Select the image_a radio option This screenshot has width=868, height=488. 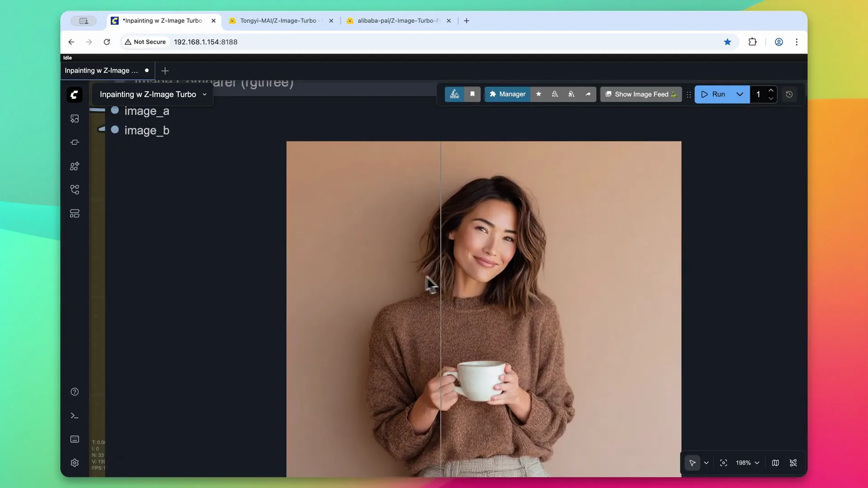(x=115, y=111)
